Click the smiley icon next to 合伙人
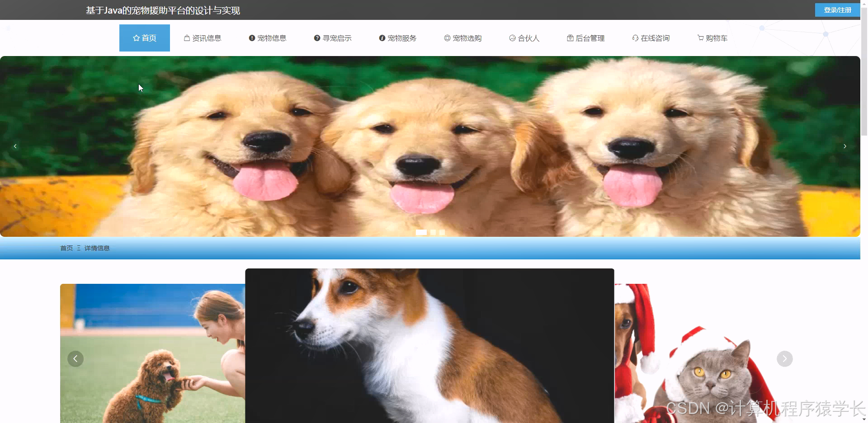 click(512, 38)
